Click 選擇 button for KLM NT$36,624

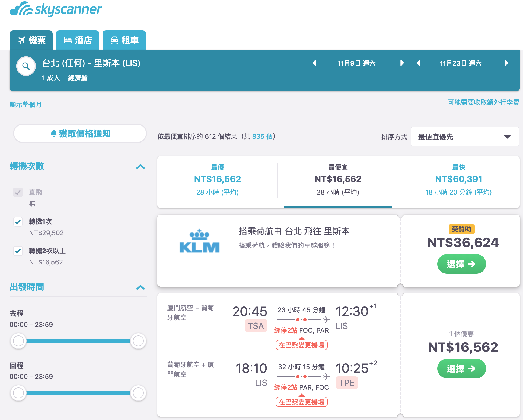point(461,264)
